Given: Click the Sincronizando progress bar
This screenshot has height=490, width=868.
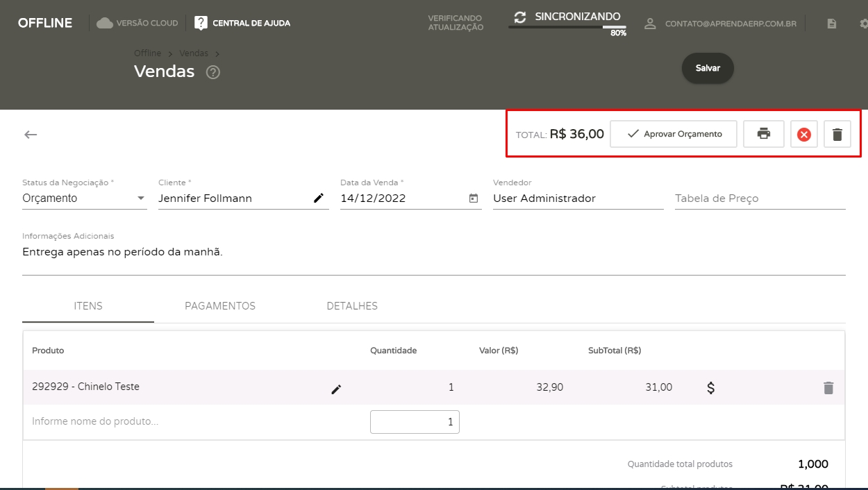Looking at the screenshot, I should coord(567,26).
